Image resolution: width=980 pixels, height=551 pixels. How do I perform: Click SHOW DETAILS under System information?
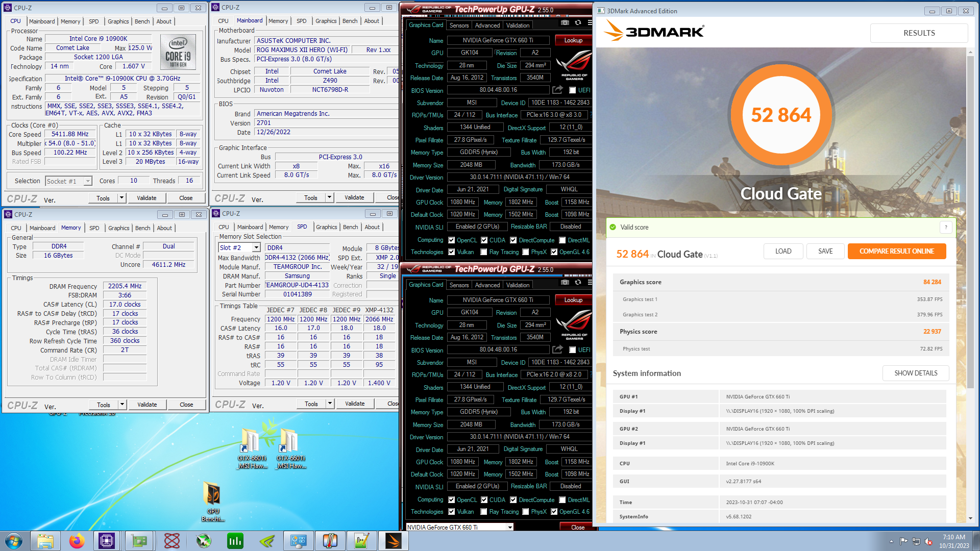click(916, 373)
